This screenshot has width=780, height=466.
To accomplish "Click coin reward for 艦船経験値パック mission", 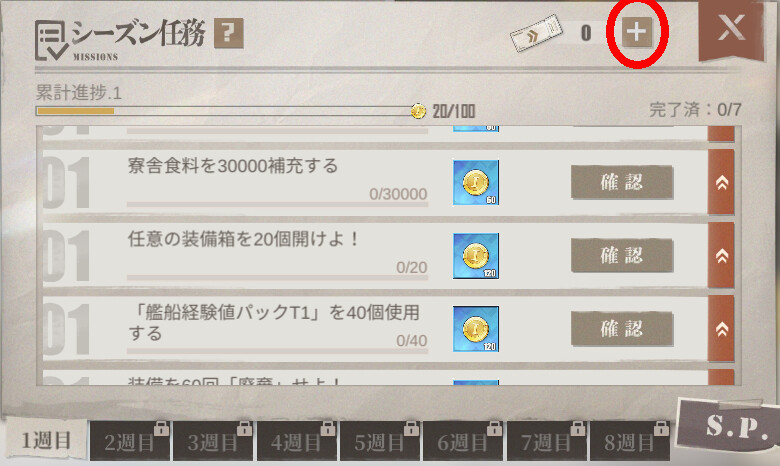I will [476, 329].
